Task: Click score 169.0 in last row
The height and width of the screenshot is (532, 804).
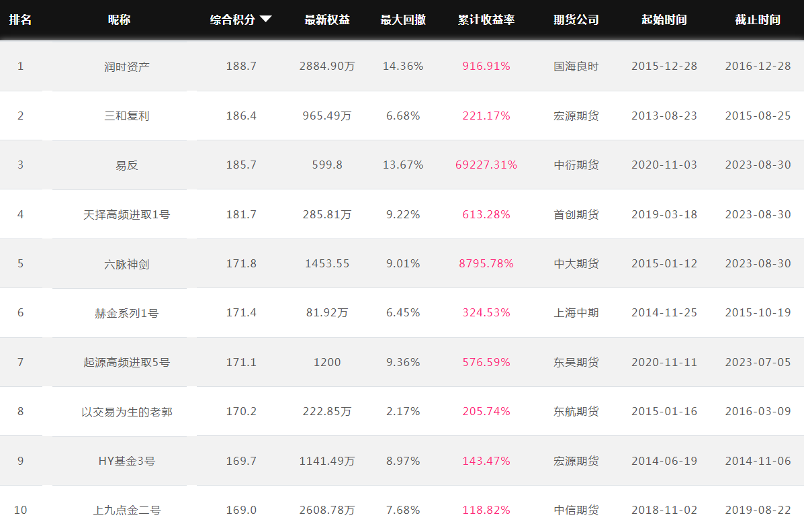Action: coord(241,510)
